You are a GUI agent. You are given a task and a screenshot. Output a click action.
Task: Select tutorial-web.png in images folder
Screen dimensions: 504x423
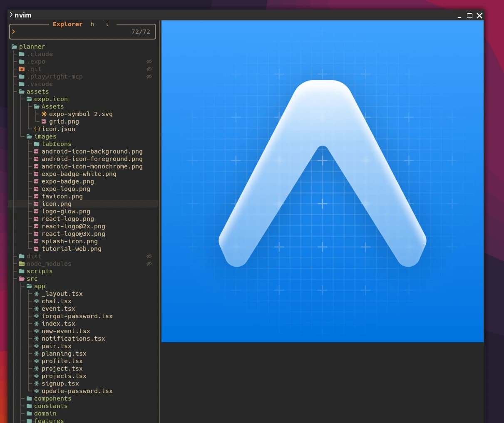(72, 249)
